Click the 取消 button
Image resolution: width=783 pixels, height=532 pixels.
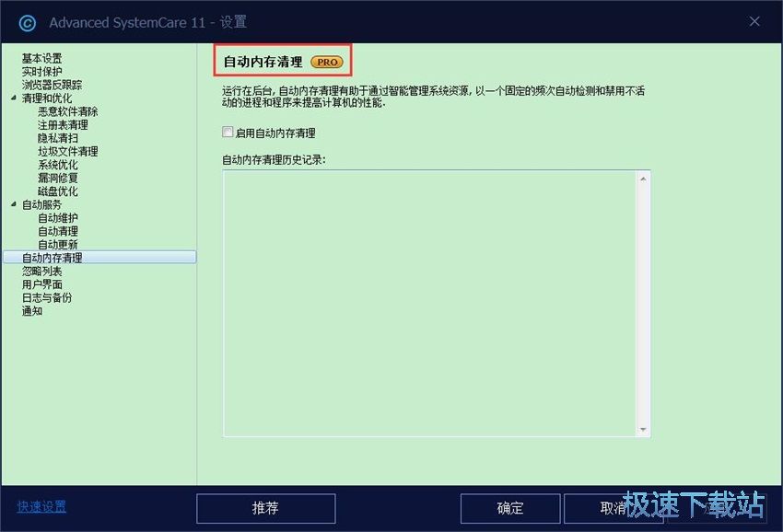[614, 509]
